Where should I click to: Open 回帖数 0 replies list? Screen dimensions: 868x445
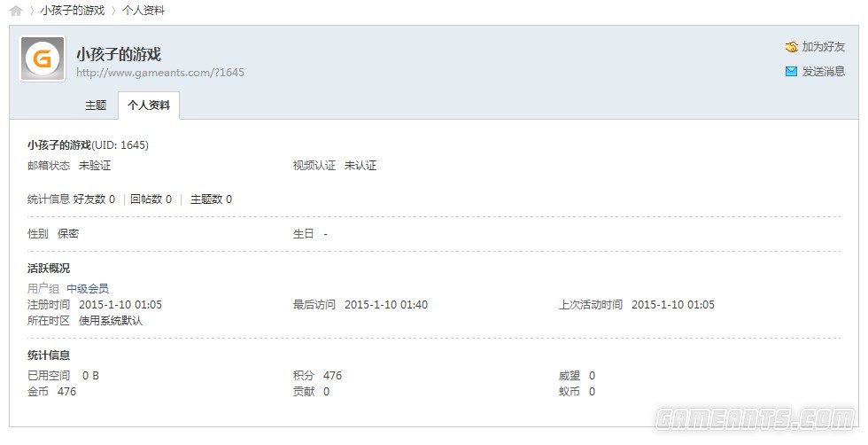pyautogui.click(x=151, y=199)
